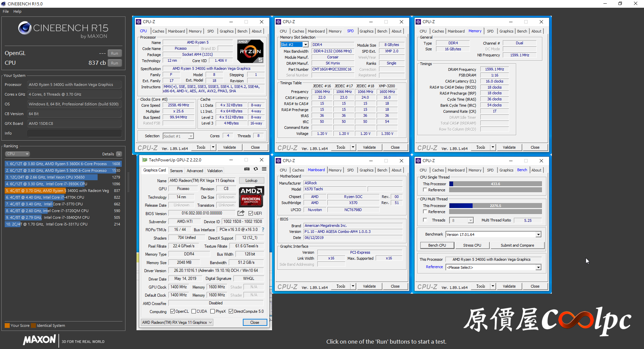Enable the PhysX checkbox
Viewport: 644px width, 349px height.
point(212,311)
